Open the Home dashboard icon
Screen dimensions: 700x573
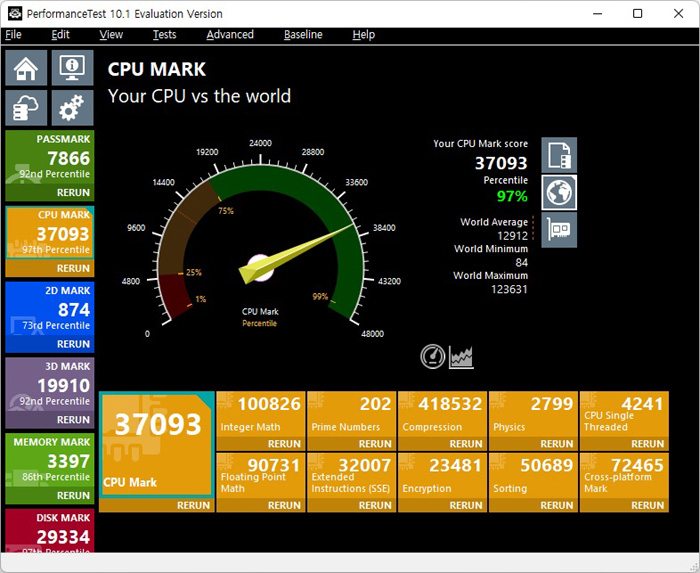click(26, 69)
